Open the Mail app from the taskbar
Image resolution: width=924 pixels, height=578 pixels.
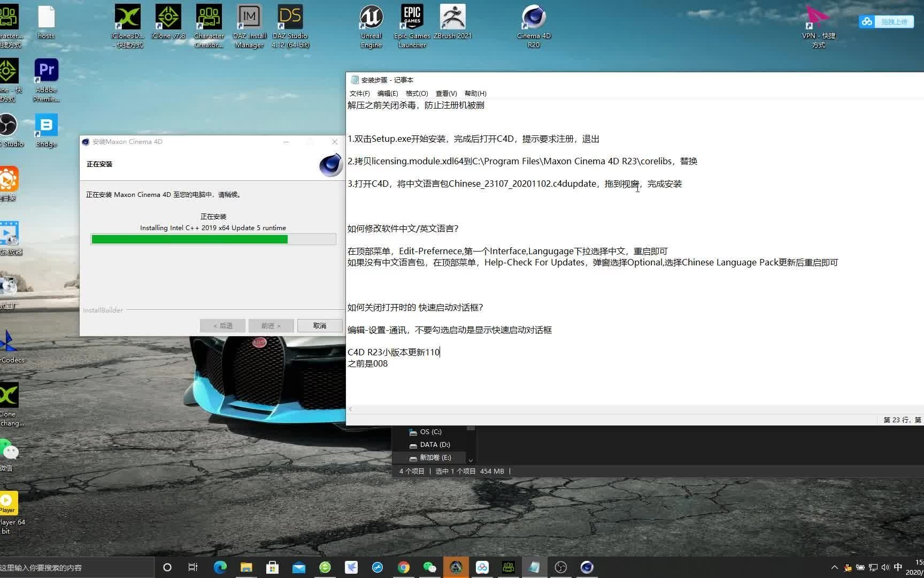click(x=298, y=567)
